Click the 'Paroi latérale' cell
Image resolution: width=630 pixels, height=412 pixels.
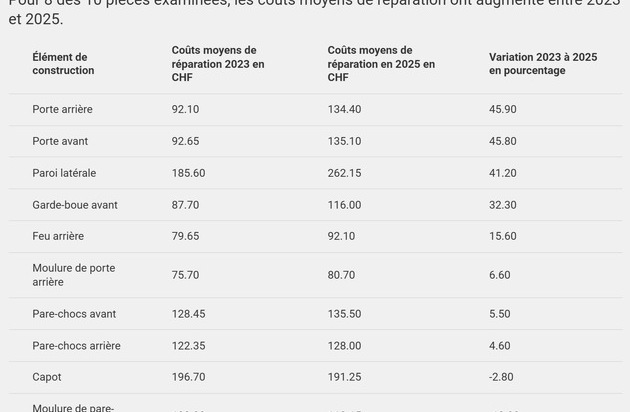tap(64, 173)
